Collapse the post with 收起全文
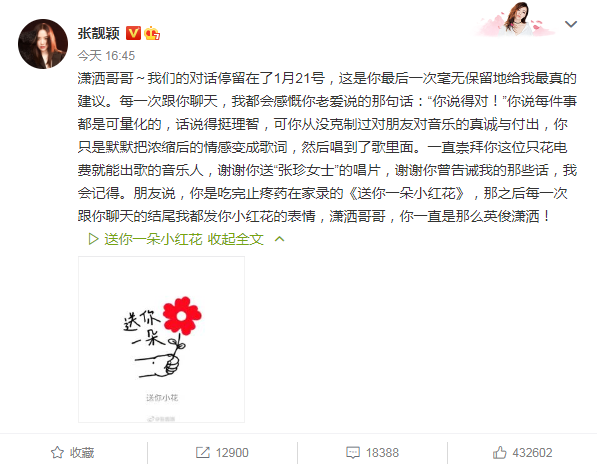Viewport: 597px width, 472px height. (x=236, y=239)
